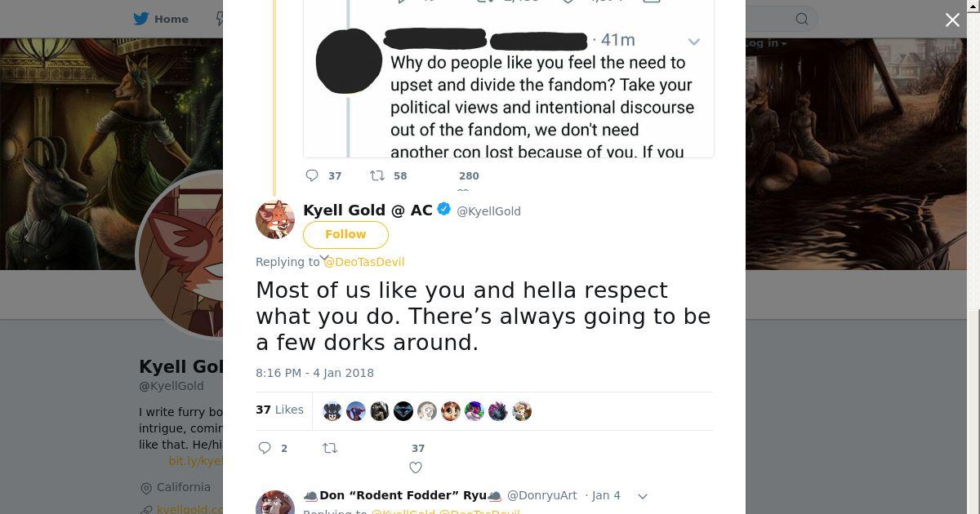980x514 pixels.
Task: Follow Kyell Gold @ AC
Action: tap(345, 234)
